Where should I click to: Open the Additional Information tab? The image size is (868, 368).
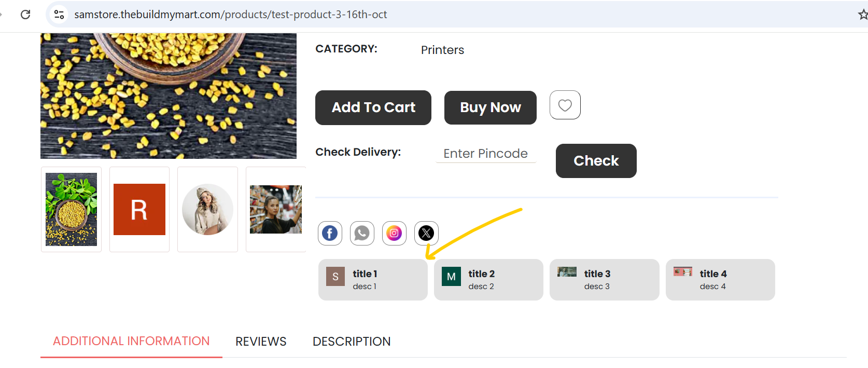131,341
